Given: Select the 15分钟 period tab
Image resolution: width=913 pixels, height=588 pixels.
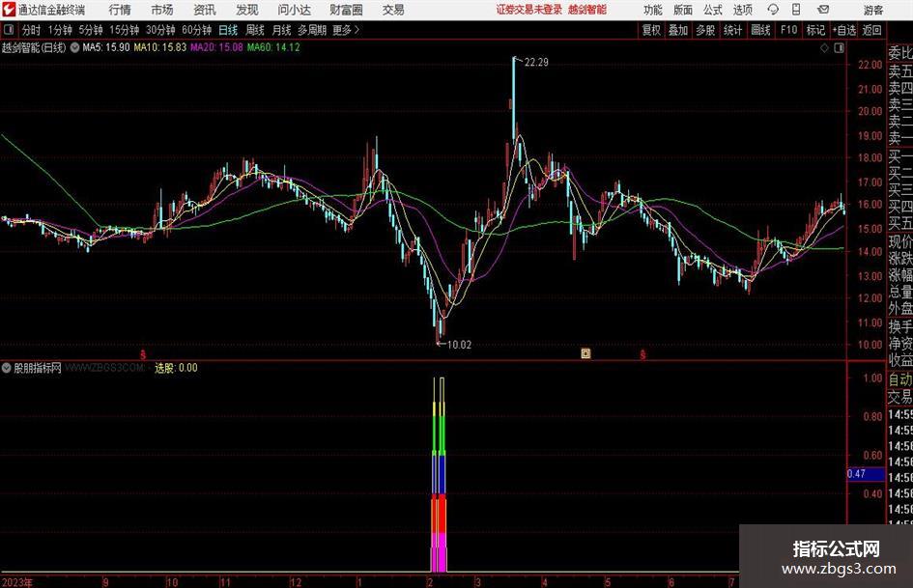Looking at the screenshot, I should [x=125, y=30].
